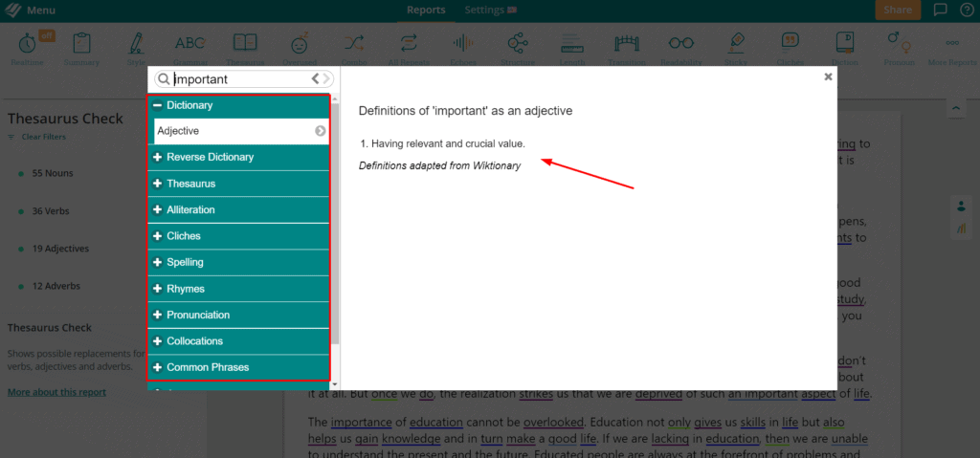Close the word explorer popup
980x458 pixels.
pos(828,77)
